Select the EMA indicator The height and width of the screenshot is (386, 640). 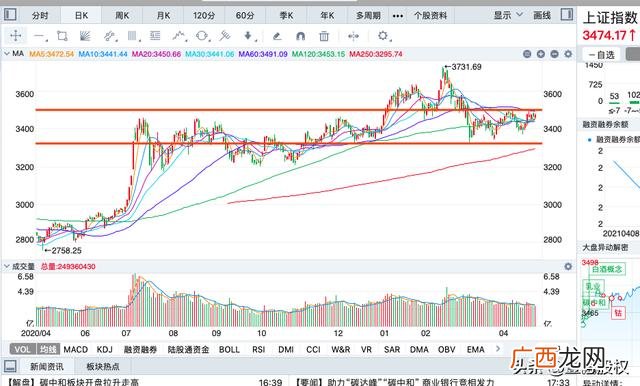[x=476, y=349]
